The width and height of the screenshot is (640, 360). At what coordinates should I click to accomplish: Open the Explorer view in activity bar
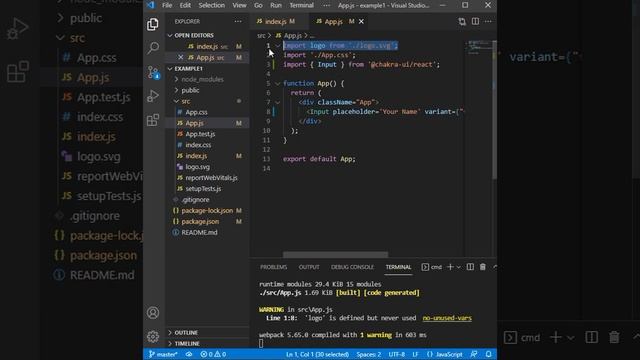[x=153, y=24]
